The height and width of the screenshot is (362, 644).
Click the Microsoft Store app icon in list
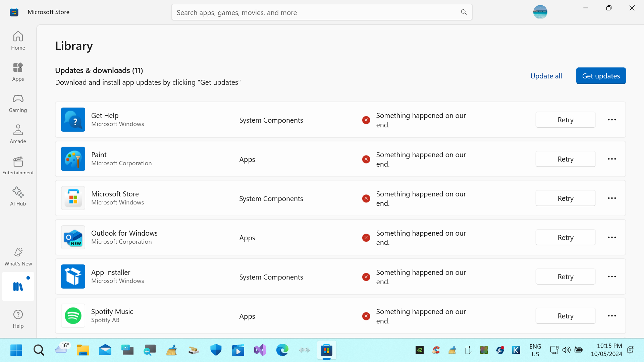click(x=73, y=198)
